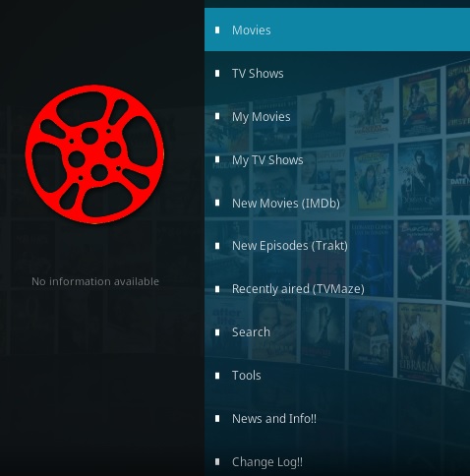Click the bullet icon beside Tools
The image size is (470, 476).
[217, 376]
